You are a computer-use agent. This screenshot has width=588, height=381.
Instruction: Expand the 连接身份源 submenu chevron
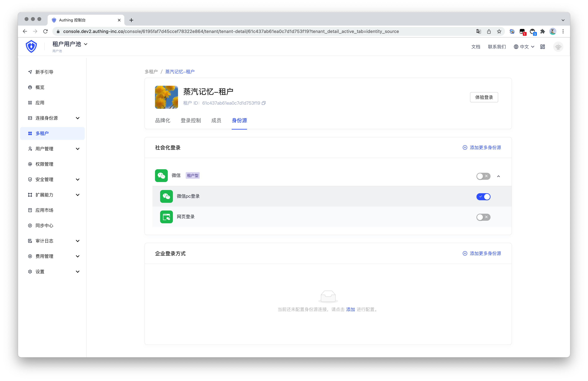[x=78, y=118]
